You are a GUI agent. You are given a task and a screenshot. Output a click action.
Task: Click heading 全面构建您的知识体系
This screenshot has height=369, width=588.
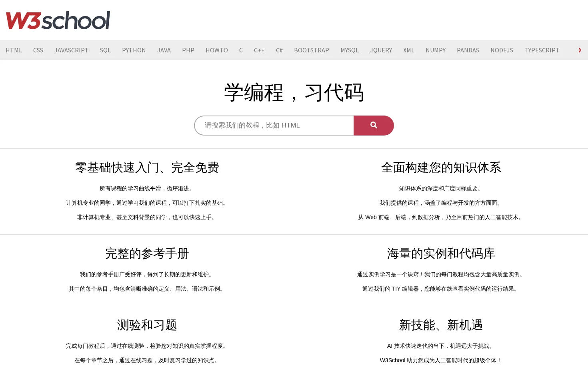point(441,168)
